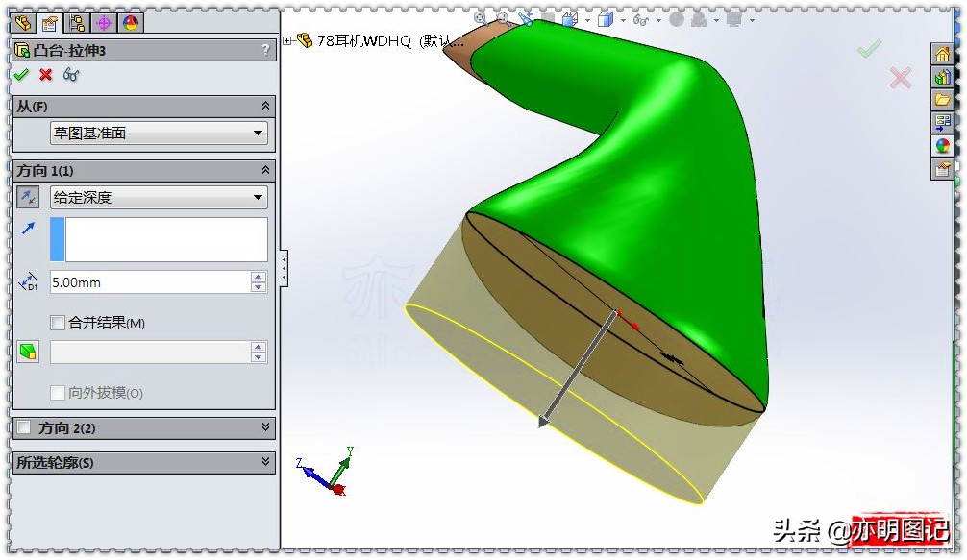Click the Zoom to Fit magnifier icon
Viewport: 967px width, 560px height.
(x=478, y=18)
